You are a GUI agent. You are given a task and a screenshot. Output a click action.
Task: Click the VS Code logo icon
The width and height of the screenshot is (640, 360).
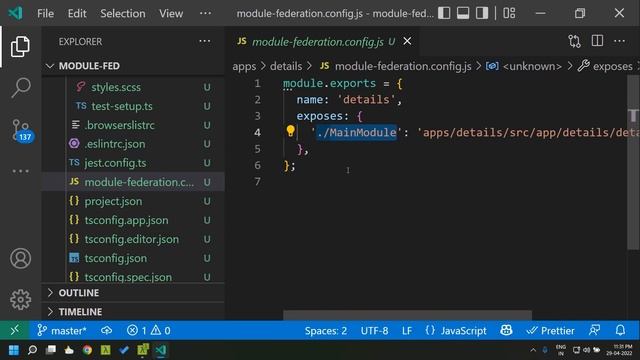tap(16, 13)
